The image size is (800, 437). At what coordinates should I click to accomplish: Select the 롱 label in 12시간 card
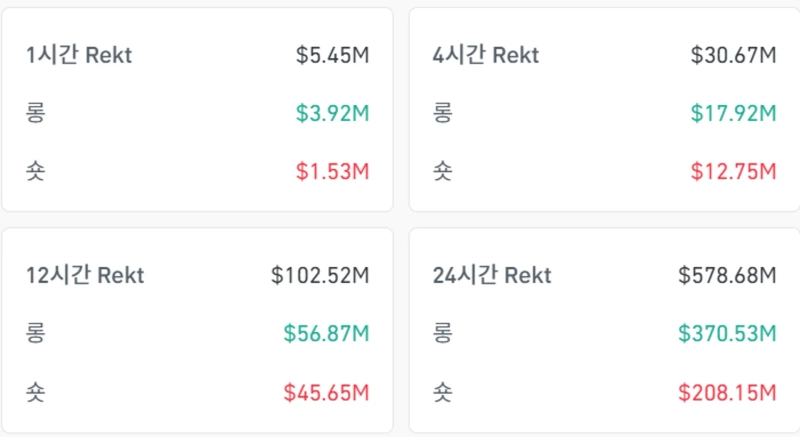(x=36, y=333)
